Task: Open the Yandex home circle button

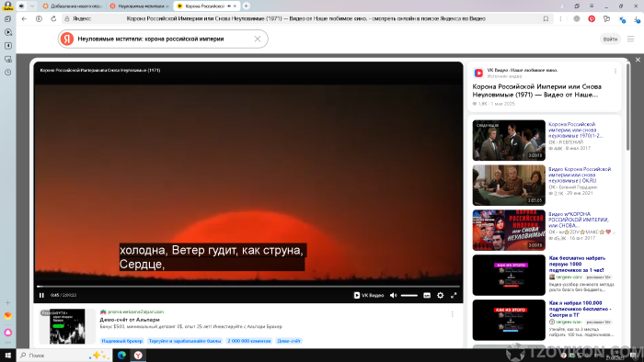Action: point(39,18)
